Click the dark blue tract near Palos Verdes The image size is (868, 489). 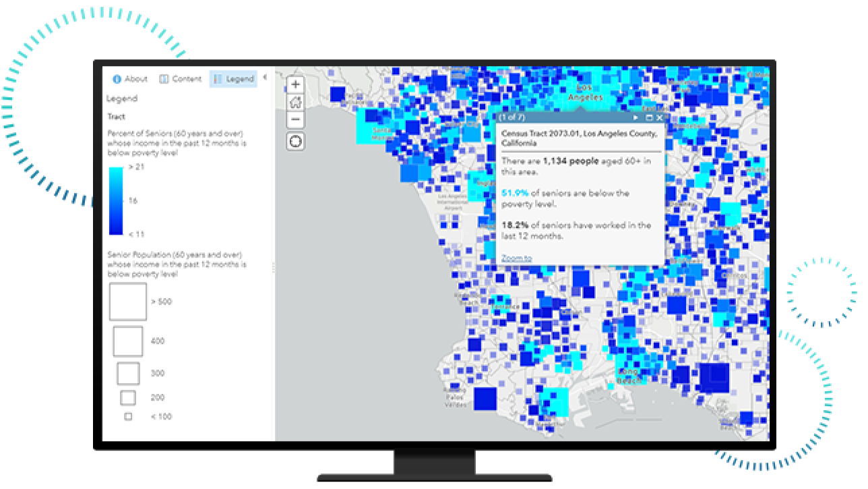[x=484, y=400]
